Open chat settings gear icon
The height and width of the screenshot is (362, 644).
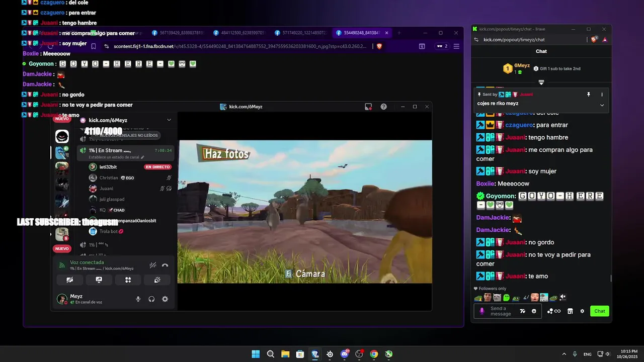point(582,311)
